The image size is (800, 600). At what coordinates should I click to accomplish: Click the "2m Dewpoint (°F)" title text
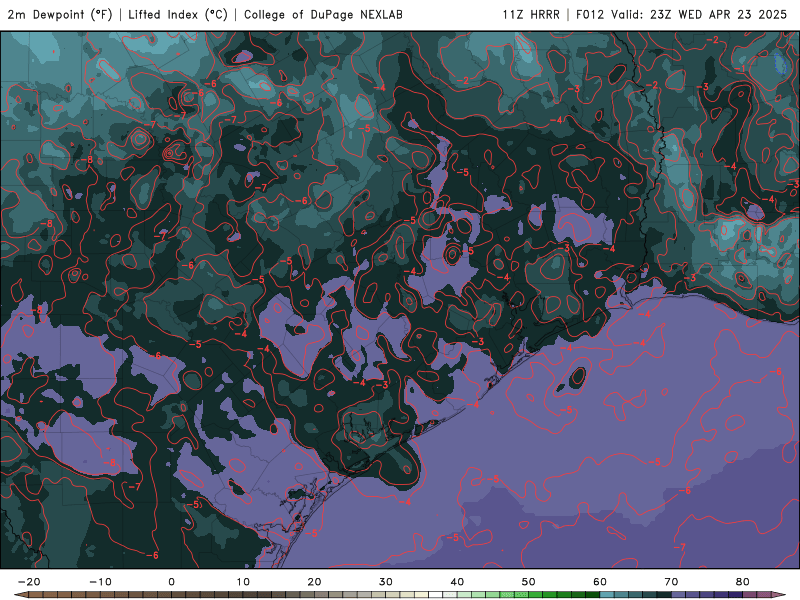59,15
